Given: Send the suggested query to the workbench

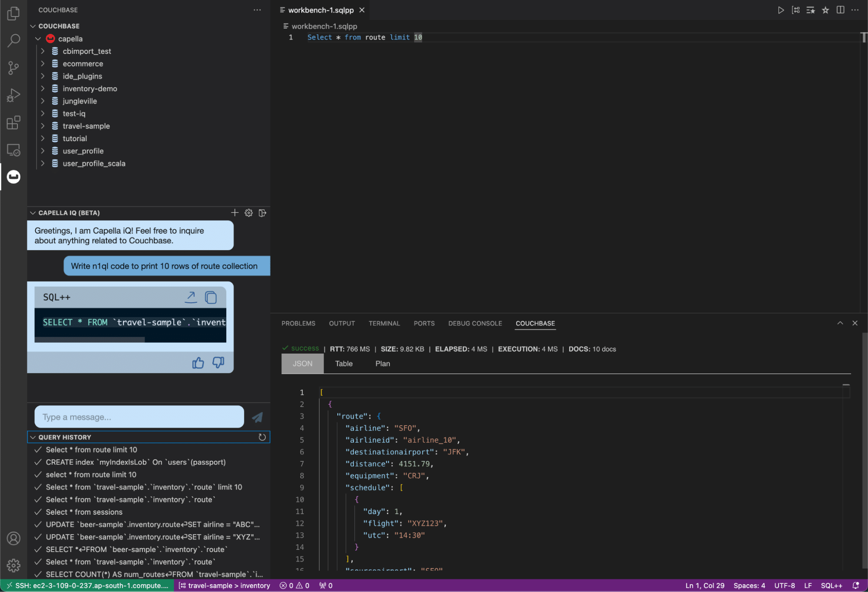Looking at the screenshot, I should coord(191,297).
